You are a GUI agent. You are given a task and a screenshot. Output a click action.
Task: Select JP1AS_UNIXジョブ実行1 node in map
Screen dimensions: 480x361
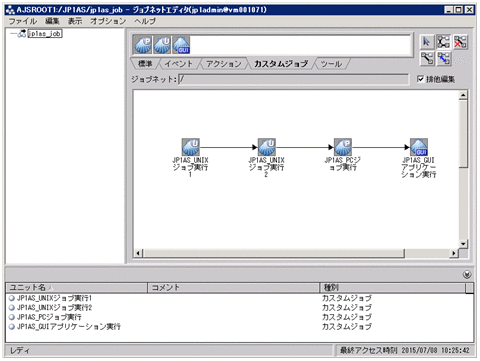coord(191,147)
